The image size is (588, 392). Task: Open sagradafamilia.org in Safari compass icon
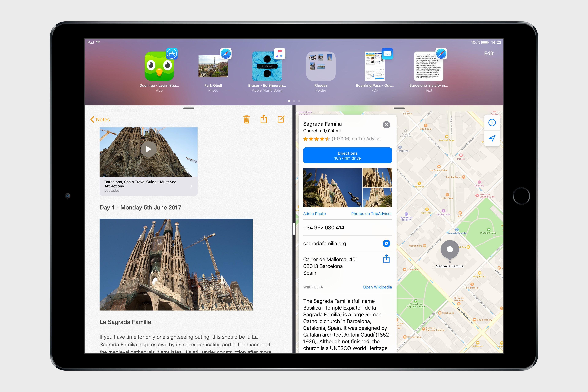pyautogui.click(x=386, y=243)
